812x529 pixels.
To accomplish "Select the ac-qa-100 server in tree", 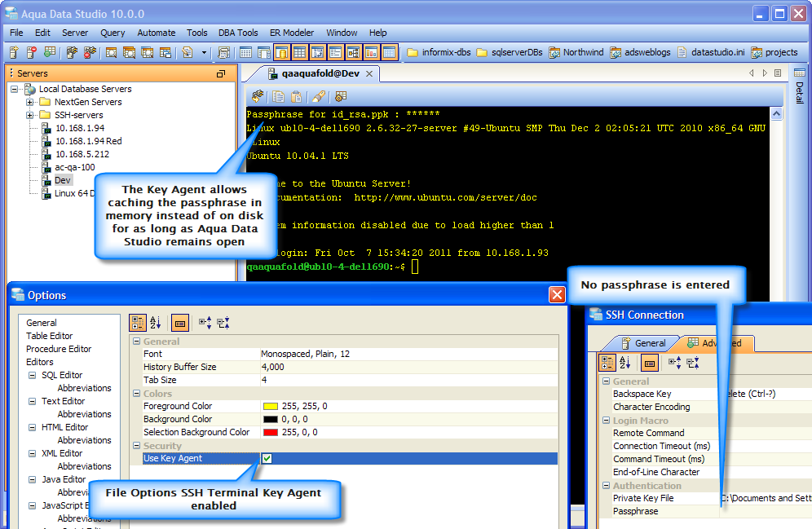I will point(74,167).
